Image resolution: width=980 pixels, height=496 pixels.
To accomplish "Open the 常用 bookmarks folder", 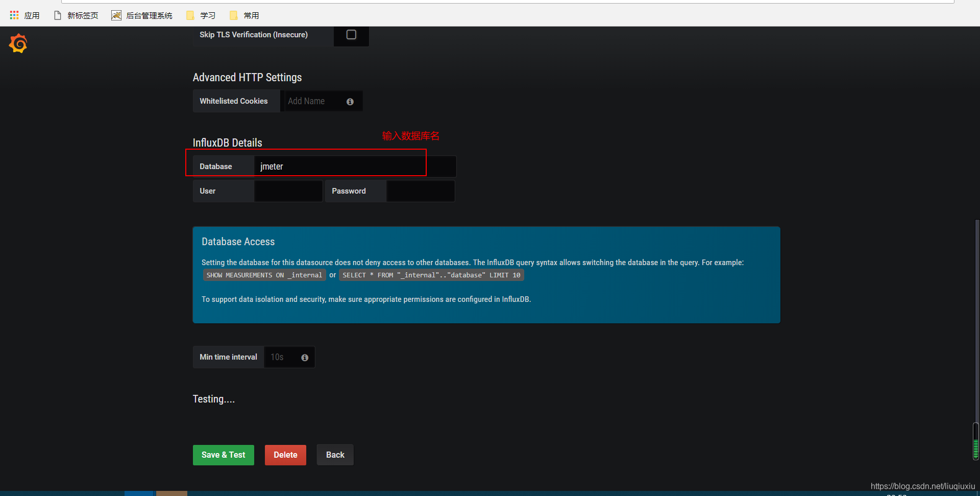I will coord(244,15).
